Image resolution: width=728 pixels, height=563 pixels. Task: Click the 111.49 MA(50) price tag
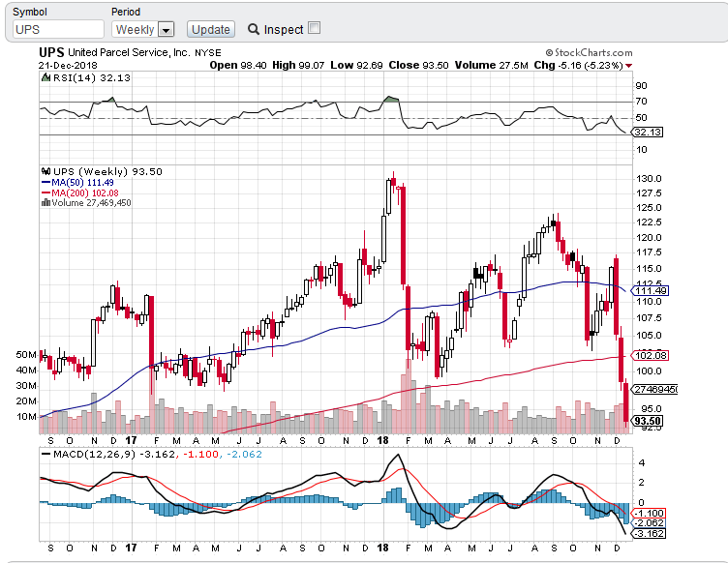(650, 291)
